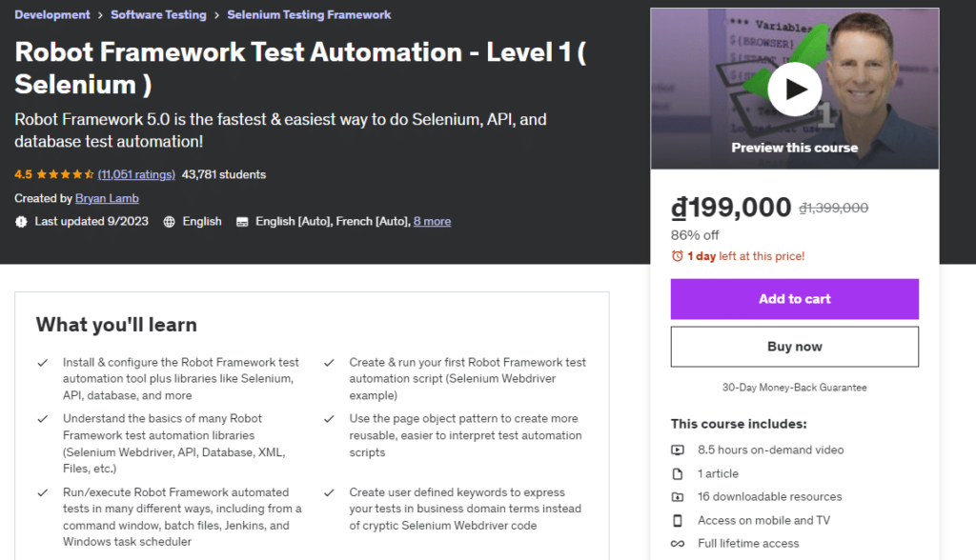Image resolution: width=976 pixels, height=560 pixels.
Task: Click the first breadcrumb chevron after Development
Action: tap(100, 15)
